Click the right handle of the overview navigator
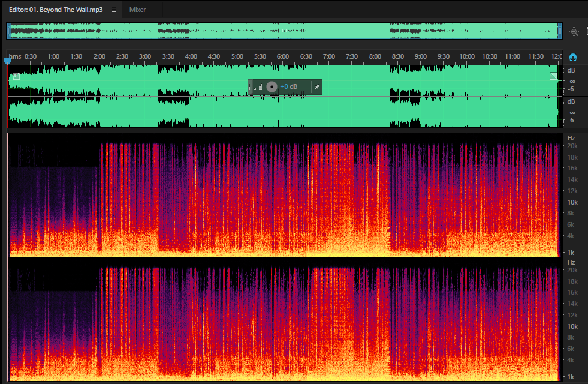 (x=560, y=31)
